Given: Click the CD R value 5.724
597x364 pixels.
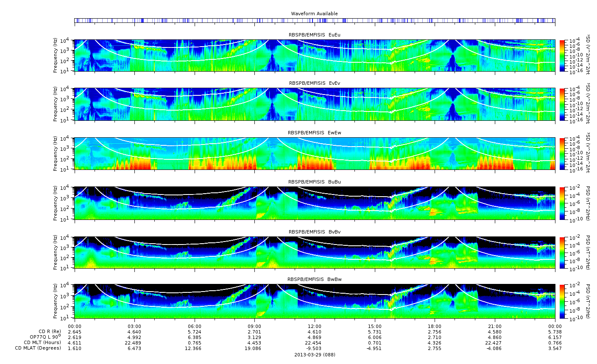Looking at the screenshot, I should pyautogui.click(x=195, y=331).
